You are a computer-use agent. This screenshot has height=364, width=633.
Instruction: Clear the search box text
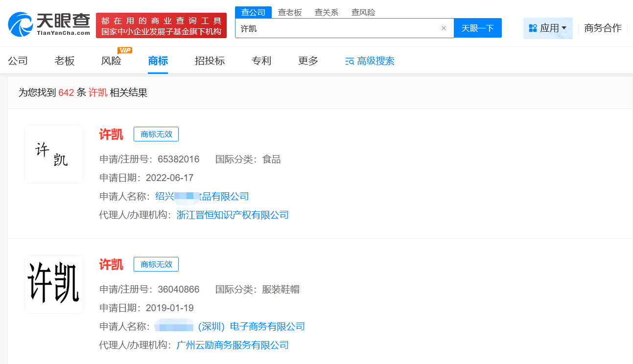click(444, 28)
